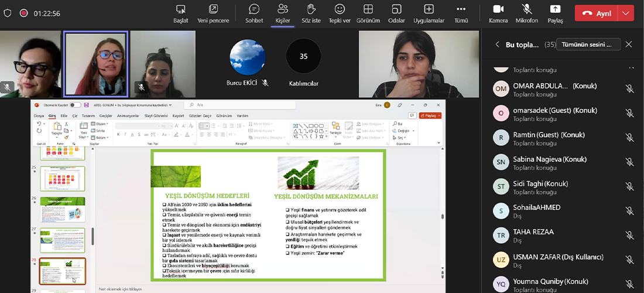644x293 pixels.
Task: Click mic icon next to Sabina Nagieva
Action: [x=629, y=162]
